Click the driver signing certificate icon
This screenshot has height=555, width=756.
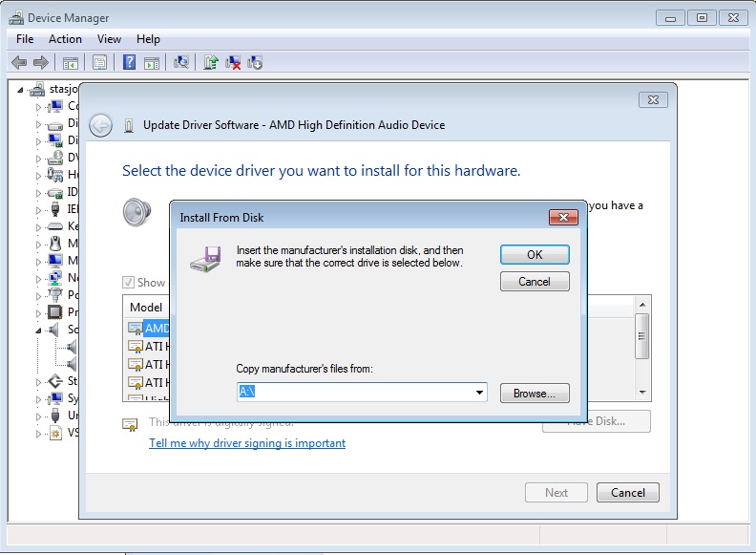click(130, 424)
